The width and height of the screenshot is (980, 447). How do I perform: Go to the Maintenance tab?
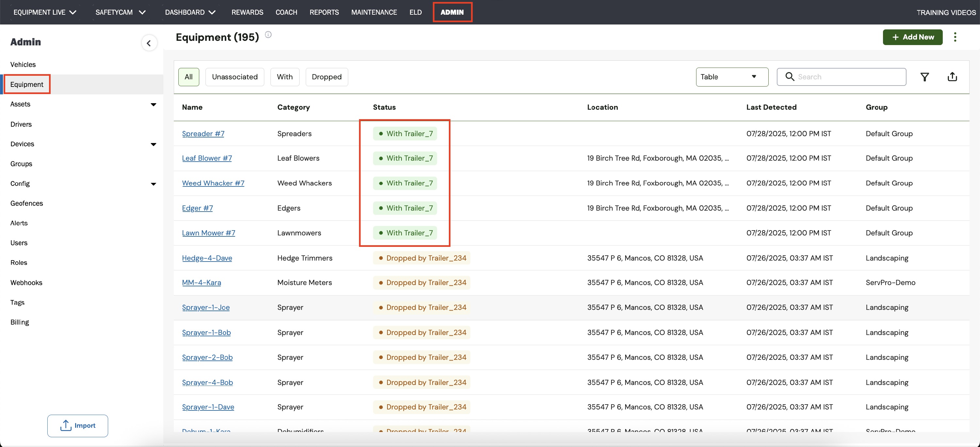[x=374, y=12]
